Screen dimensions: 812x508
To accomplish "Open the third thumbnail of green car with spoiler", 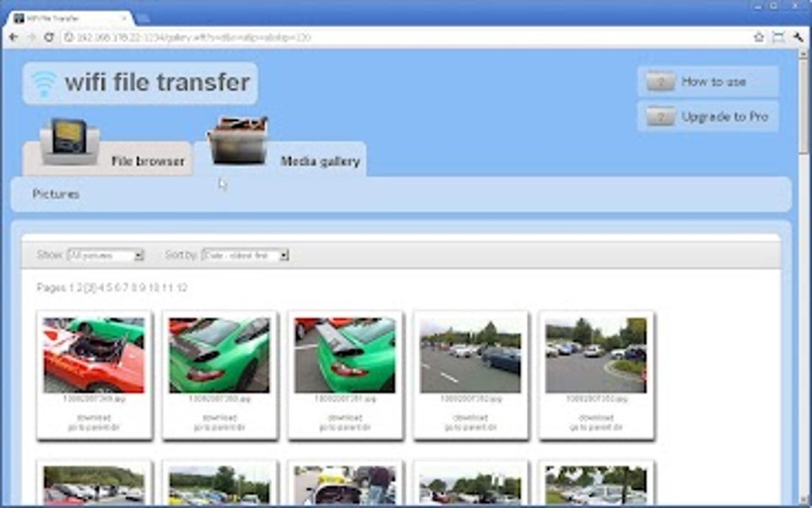I will coord(345,355).
